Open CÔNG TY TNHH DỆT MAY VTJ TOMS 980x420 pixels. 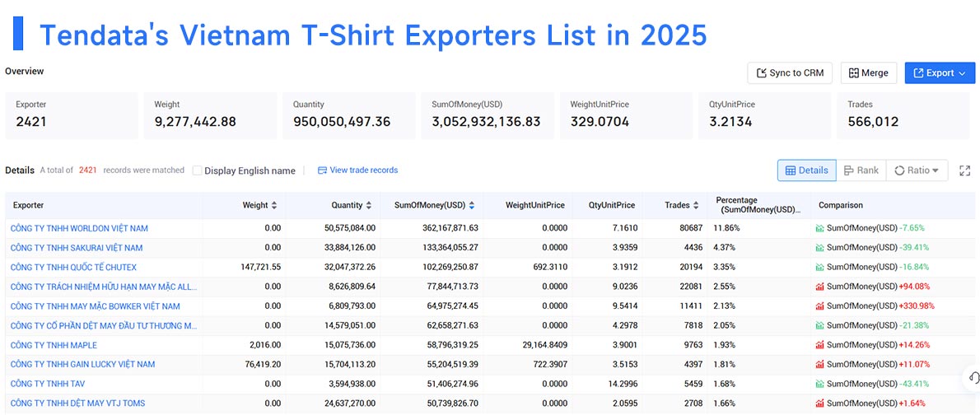point(77,404)
